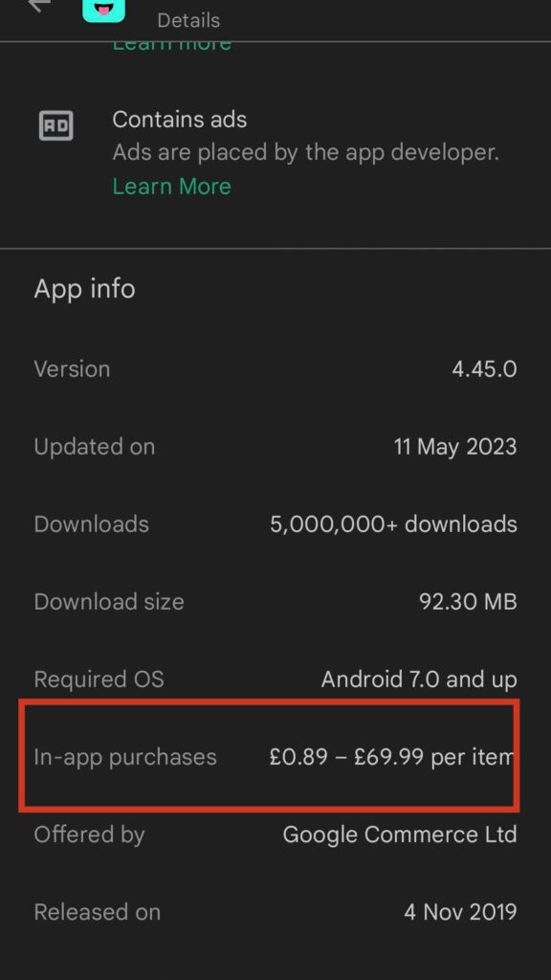Select Google Commerce Ltd offered-by value
This screenshot has width=551, height=980.
pos(400,835)
